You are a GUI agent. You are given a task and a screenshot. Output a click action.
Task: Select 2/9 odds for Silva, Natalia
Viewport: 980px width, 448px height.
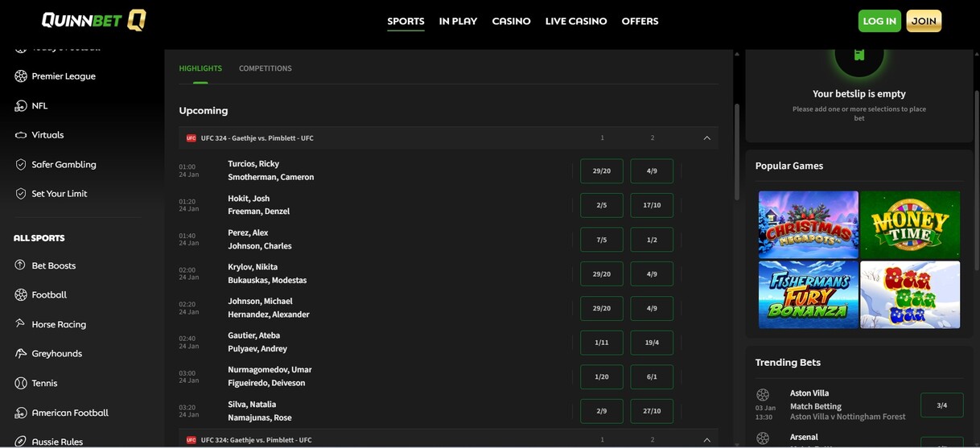tap(602, 411)
